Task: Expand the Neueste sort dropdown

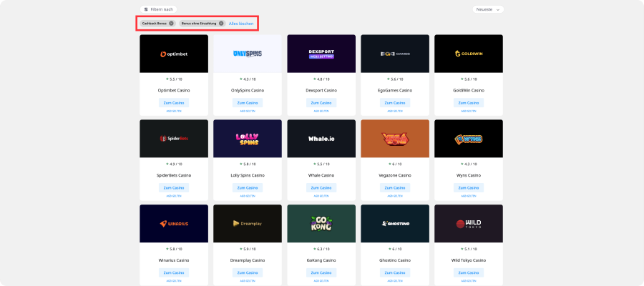Action: 488,9
